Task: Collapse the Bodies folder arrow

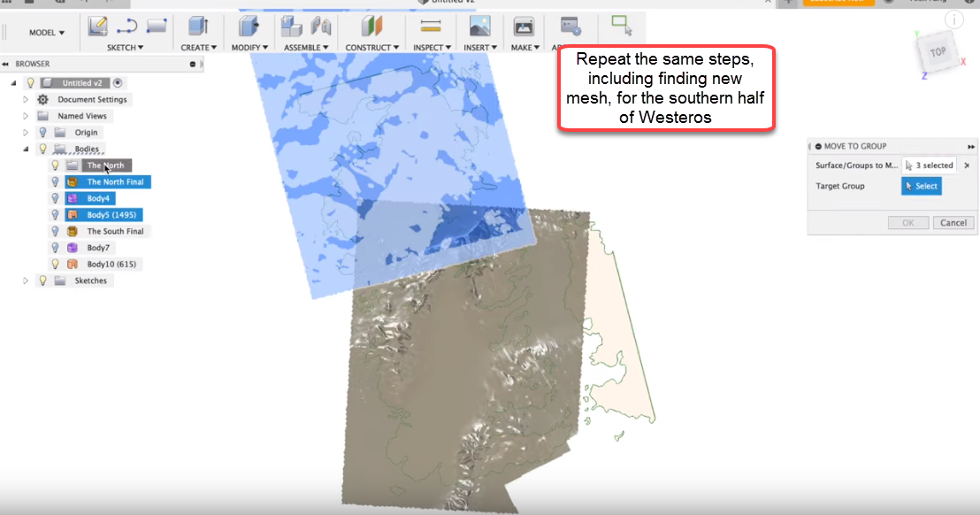Action: (x=26, y=149)
